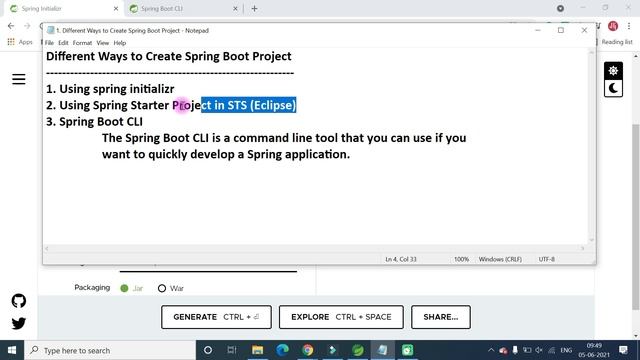Open the green camera app in taskbar
Image resolution: width=640 pixels, height=360 pixels.
[407, 350]
